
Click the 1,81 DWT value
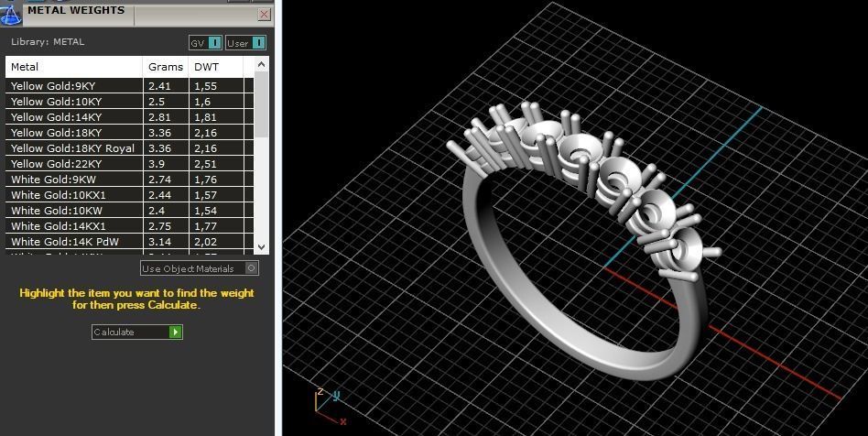click(205, 117)
